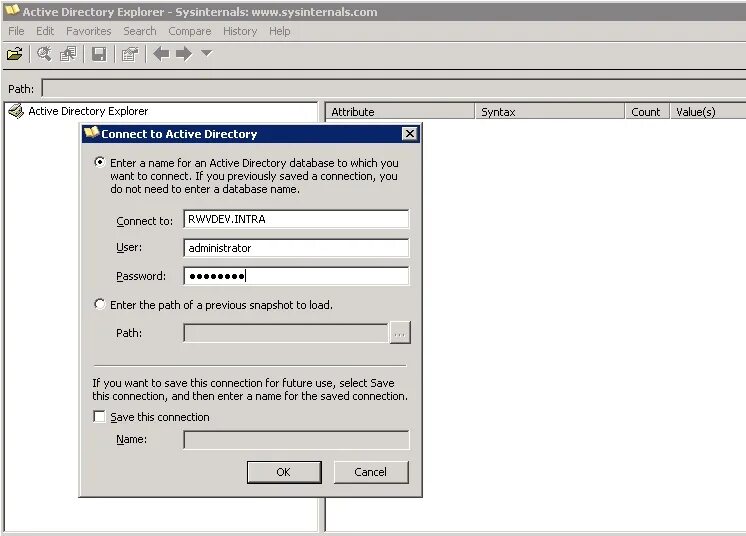
Task: Click the snapshot Path field in the dialog
Action: pos(285,333)
